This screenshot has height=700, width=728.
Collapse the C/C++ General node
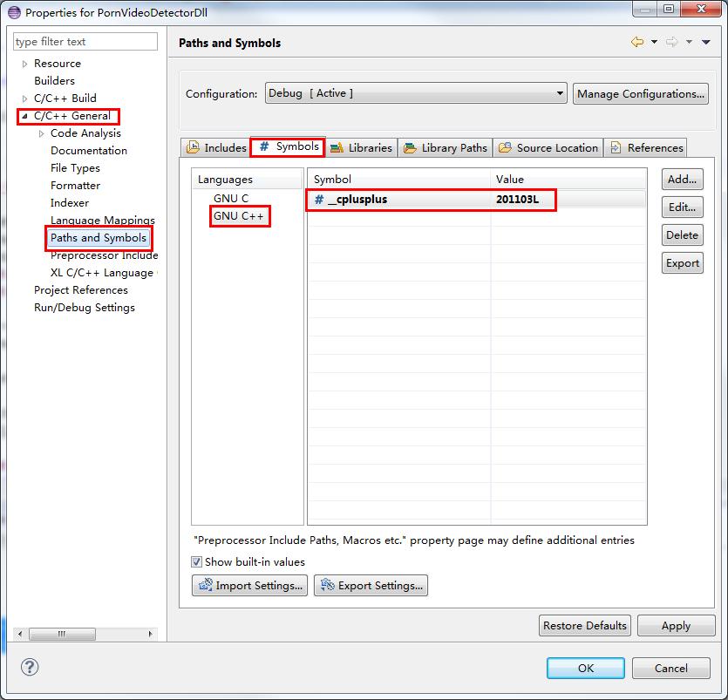pyautogui.click(x=24, y=116)
